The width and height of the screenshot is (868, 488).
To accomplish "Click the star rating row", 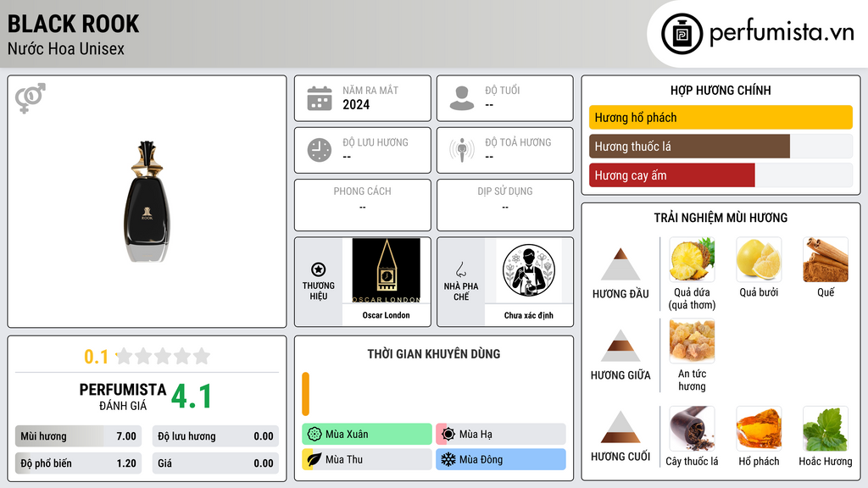I will pyautogui.click(x=163, y=356).
